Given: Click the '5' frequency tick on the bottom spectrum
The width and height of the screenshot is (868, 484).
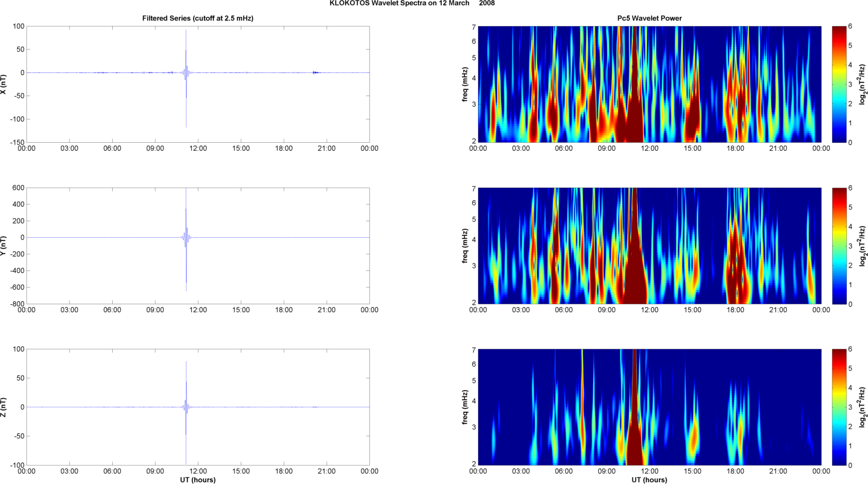Looking at the screenshot, I should point(474,380).
